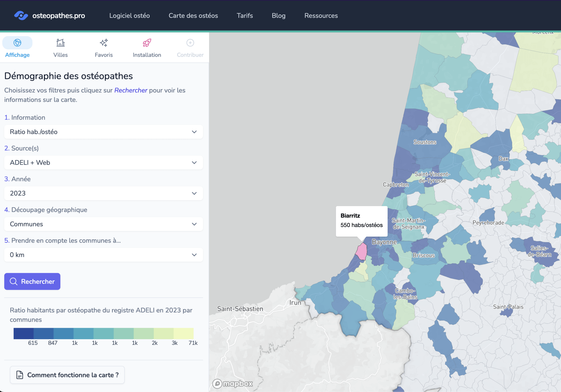The image size is (561, 392).
Task: Click the Mapbox logo on the map
Action: tap(233, 384)
